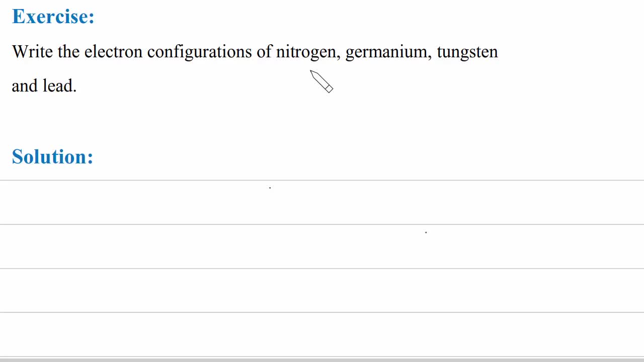Click the third blank answer row
This screenshot has height=362, width=644.
point(151,291)
